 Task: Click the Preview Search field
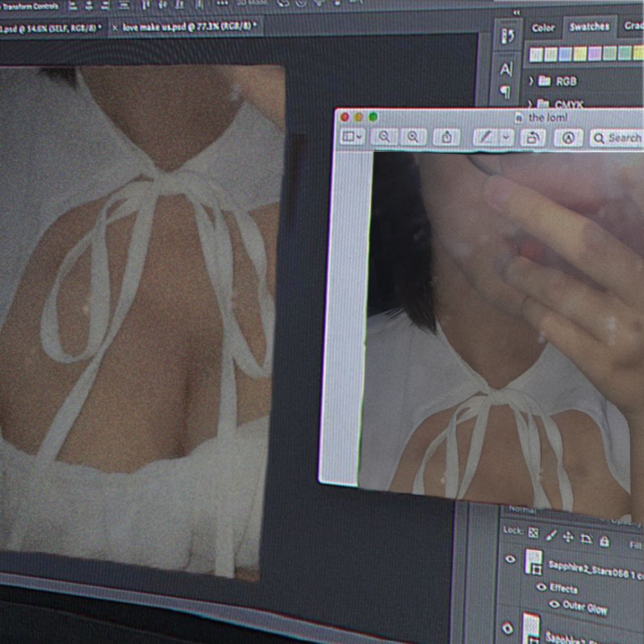(617, 138)
